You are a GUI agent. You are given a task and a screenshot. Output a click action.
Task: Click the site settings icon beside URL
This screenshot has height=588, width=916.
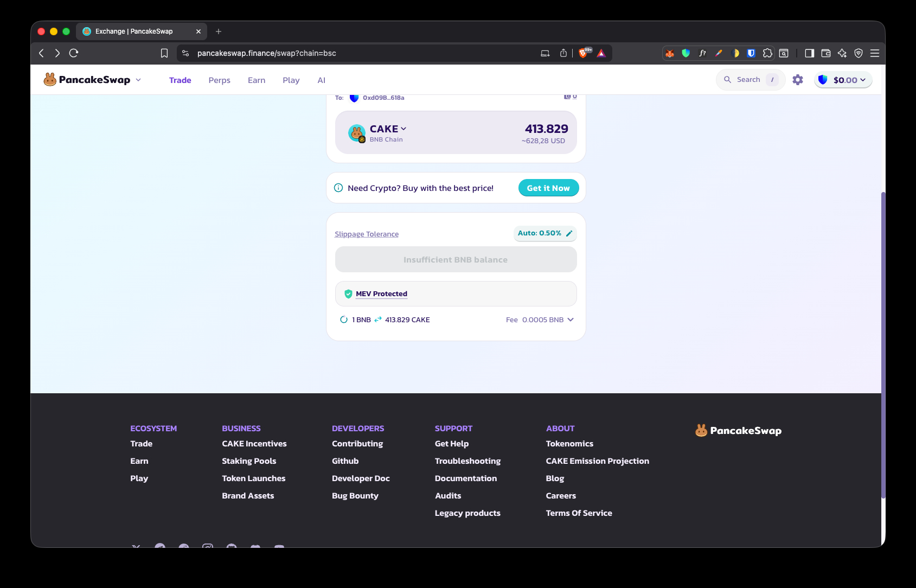[x=185, y=53]
